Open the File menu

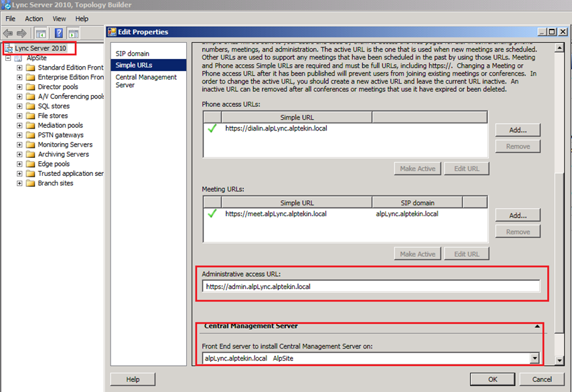[10, 19]
